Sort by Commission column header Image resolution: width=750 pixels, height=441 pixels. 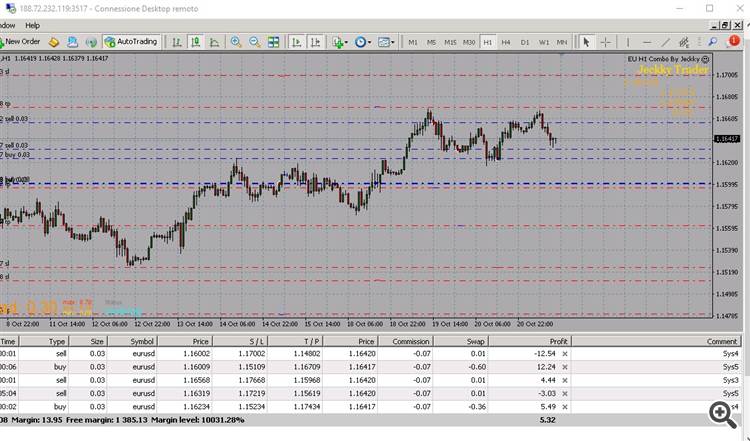406,341
